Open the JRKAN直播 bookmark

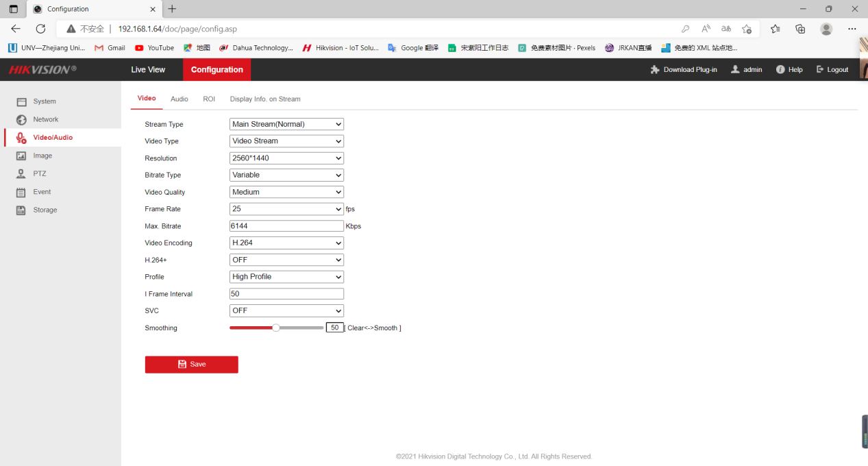point(628,48)
